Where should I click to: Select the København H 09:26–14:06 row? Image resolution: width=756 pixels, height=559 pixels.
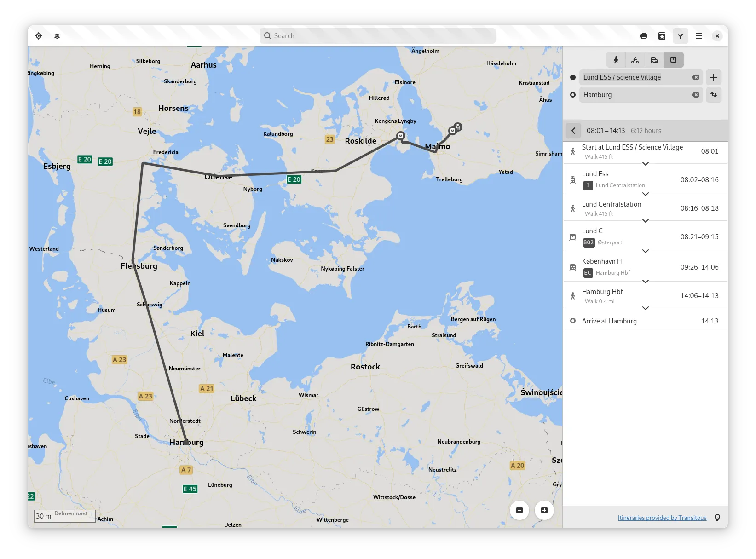pos(646,267)
